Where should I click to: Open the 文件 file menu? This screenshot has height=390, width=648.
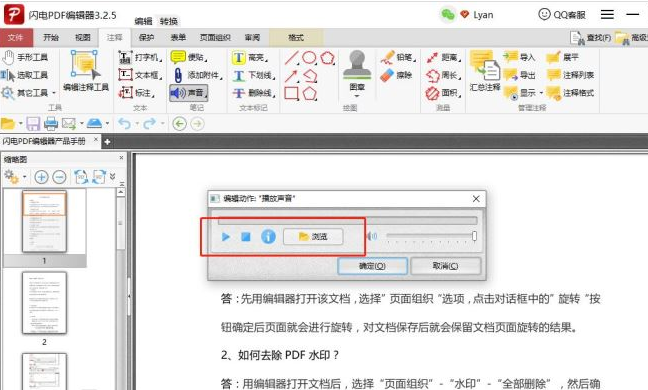click(x=16, y=38)
